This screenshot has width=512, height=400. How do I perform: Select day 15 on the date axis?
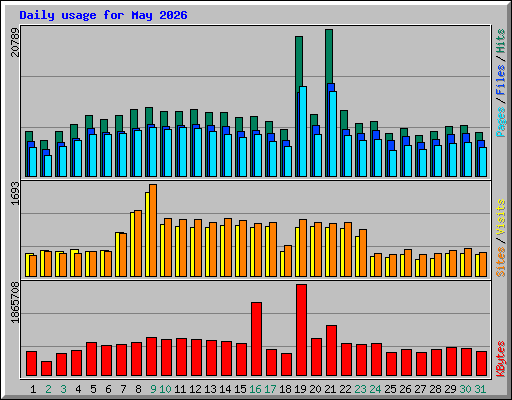tap(240, 389)
